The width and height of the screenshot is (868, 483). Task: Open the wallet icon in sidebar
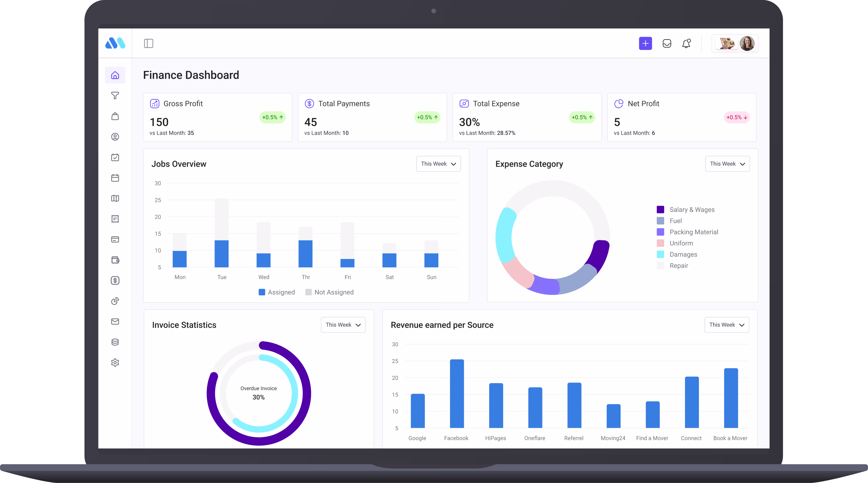115,260
